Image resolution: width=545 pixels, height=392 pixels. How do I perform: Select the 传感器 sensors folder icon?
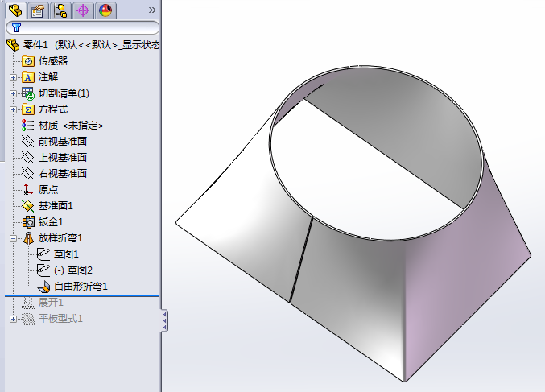pos(28,61)
